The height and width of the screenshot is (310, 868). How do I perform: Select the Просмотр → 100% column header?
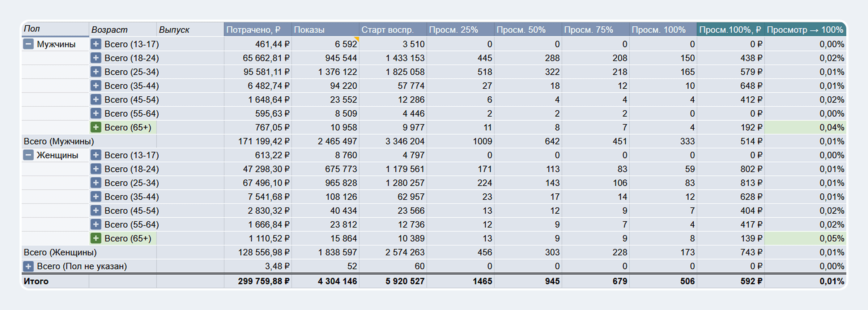click(805, 29)
